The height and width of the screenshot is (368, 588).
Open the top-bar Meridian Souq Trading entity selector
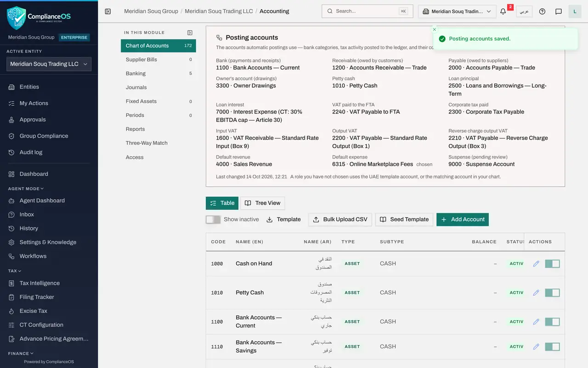tap(457, 11)
